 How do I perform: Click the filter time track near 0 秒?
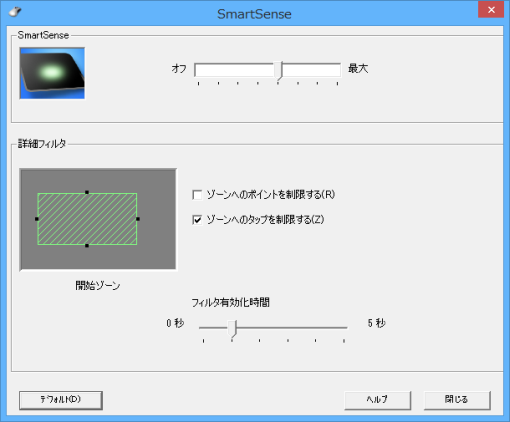tap(205, 328)
